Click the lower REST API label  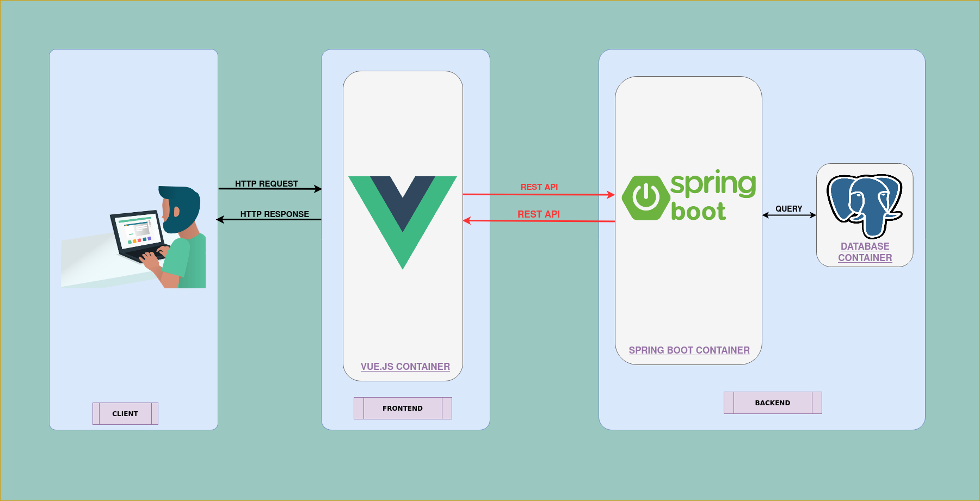pos(539,214)
